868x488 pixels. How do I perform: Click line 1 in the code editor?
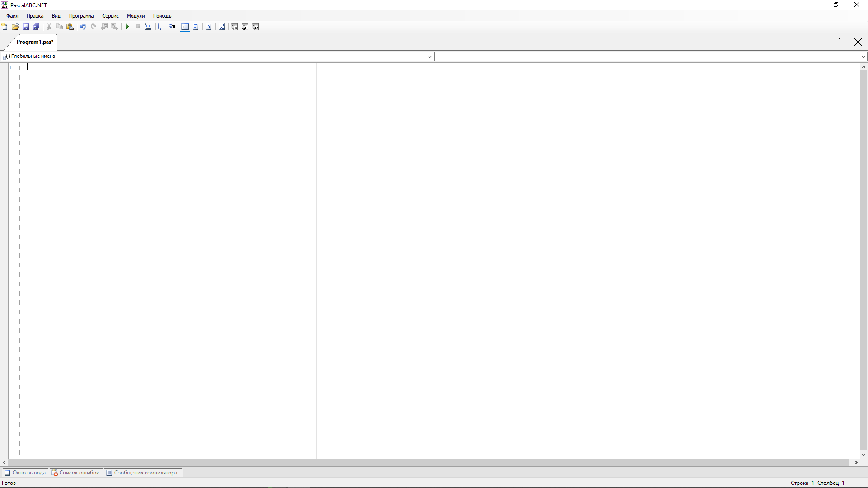click(x=439, y=67)
